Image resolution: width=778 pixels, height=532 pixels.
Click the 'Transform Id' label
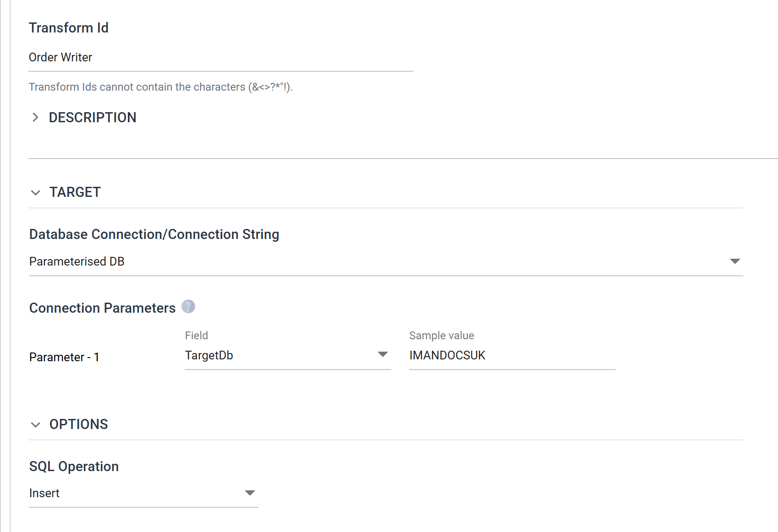click(x=69, y=28)
